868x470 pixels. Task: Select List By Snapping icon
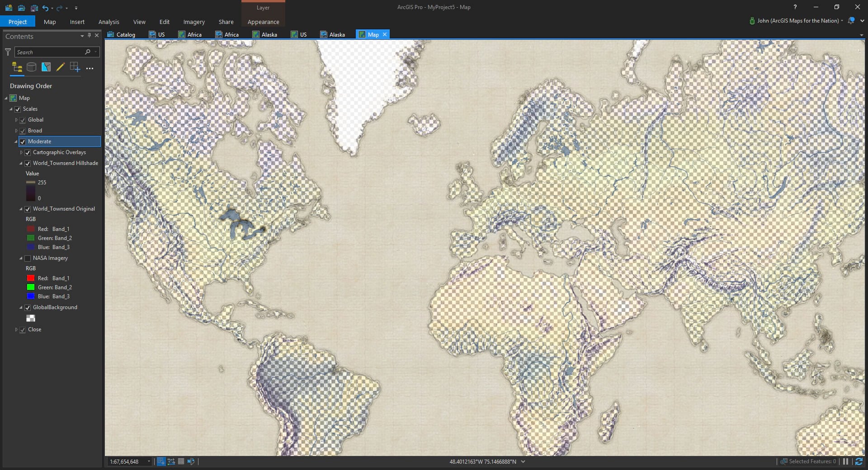click(x=75, y=68)
